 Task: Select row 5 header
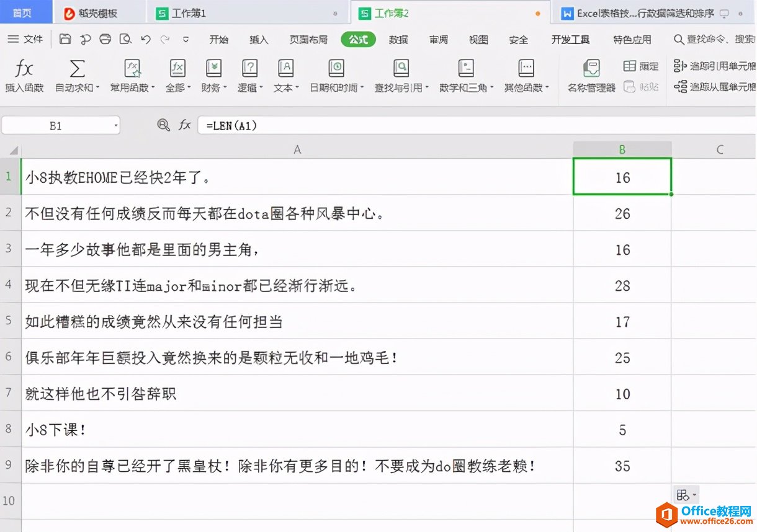click(11, 321)
